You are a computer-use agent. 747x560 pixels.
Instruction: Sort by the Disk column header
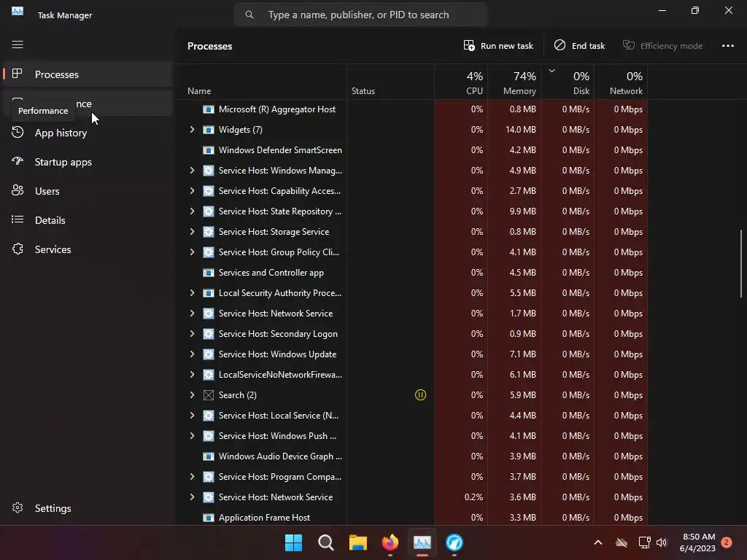pos(568,83)
